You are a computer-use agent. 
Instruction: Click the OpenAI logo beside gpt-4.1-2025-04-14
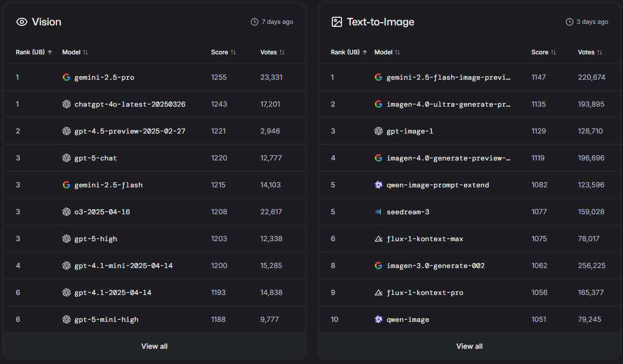click(66, 292)
